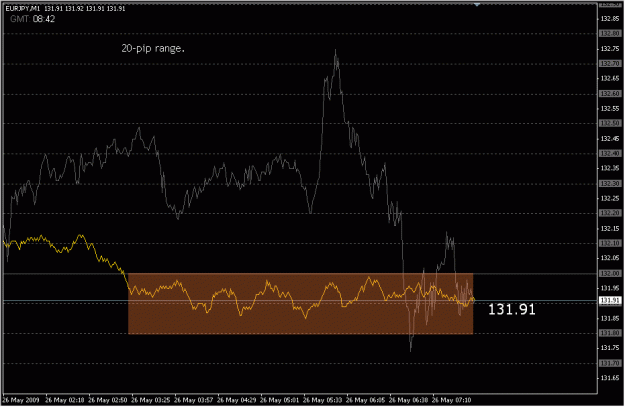Viewport: 625px width, 407px height.
Task: Click the current price tag 131.91 on axis
Action: 610,300
